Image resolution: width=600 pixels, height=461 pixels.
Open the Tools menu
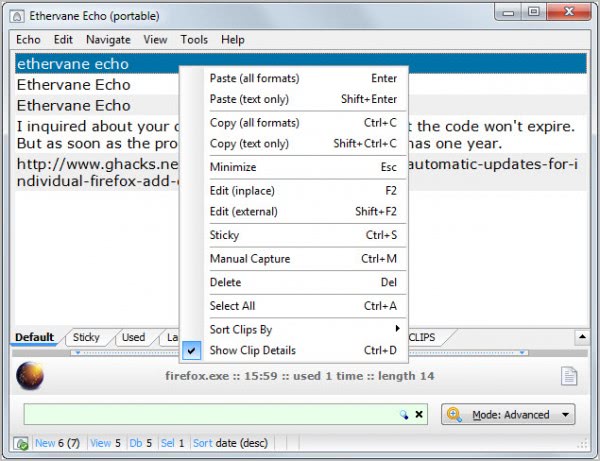194,39
